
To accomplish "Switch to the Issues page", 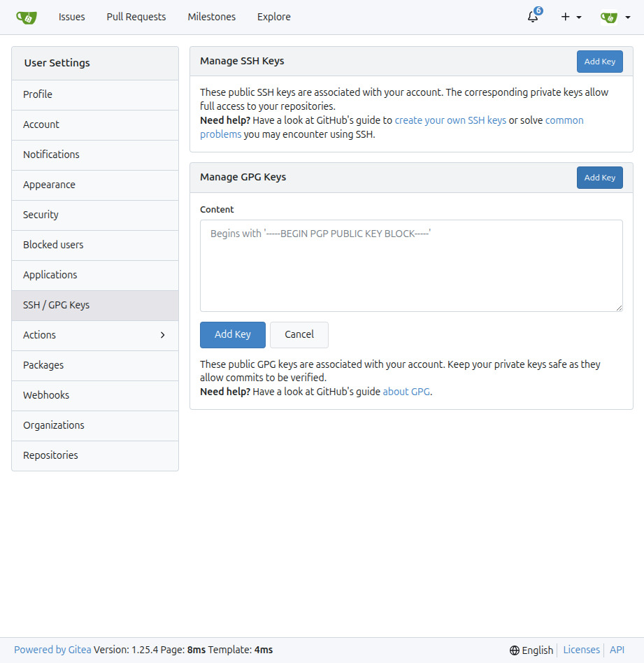I will click(x=71, y=17).
